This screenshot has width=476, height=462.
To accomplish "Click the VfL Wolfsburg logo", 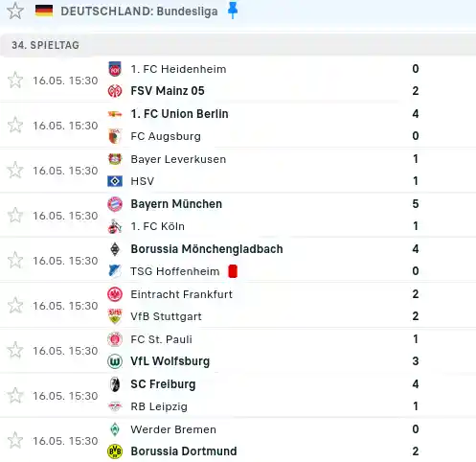I will [x=115, y=361].
